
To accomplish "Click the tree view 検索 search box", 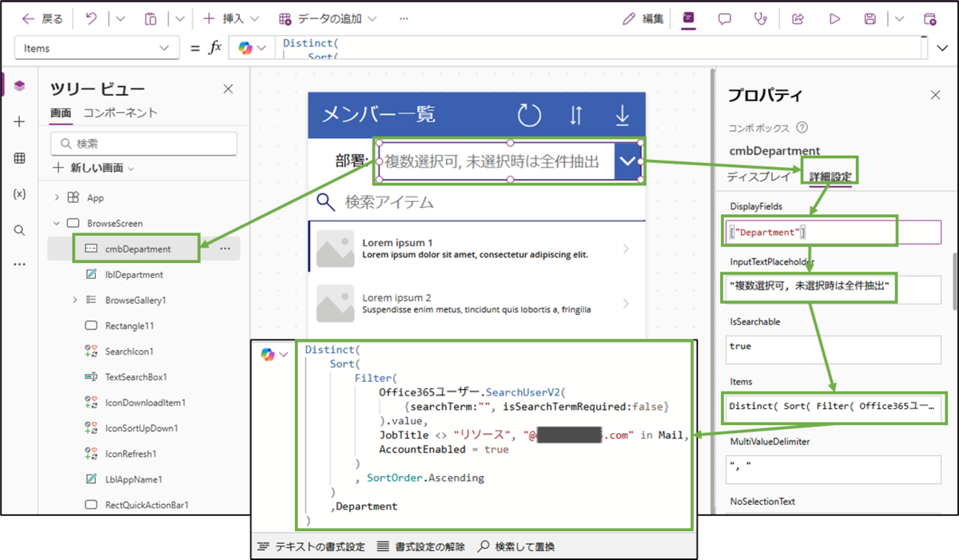I will point(144,144).
